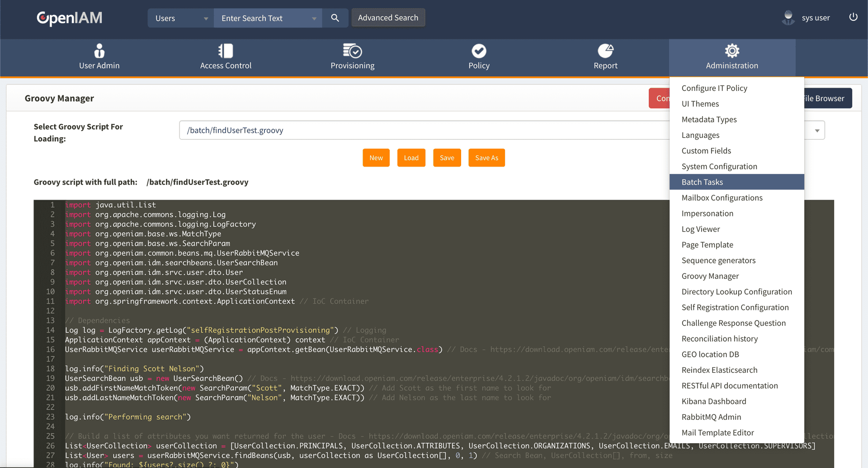Choose UI Themes from the menu
The width and height of the screenshot is (868, 468).
coord(700,103)
